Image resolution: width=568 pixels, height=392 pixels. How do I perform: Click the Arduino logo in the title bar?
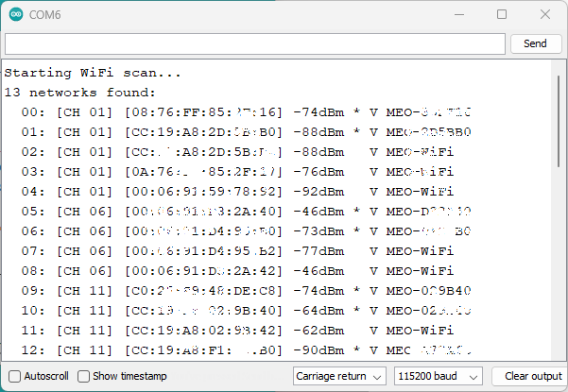(16, 15)
